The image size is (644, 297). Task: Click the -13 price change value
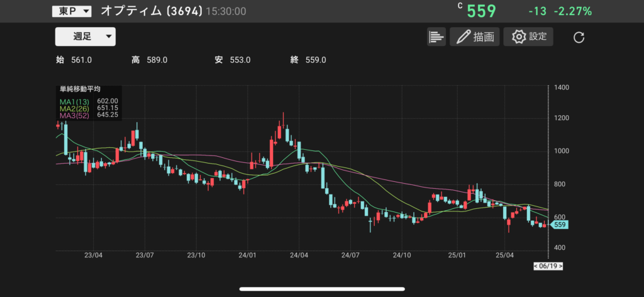pyautogui.click(x=537, y=11)
